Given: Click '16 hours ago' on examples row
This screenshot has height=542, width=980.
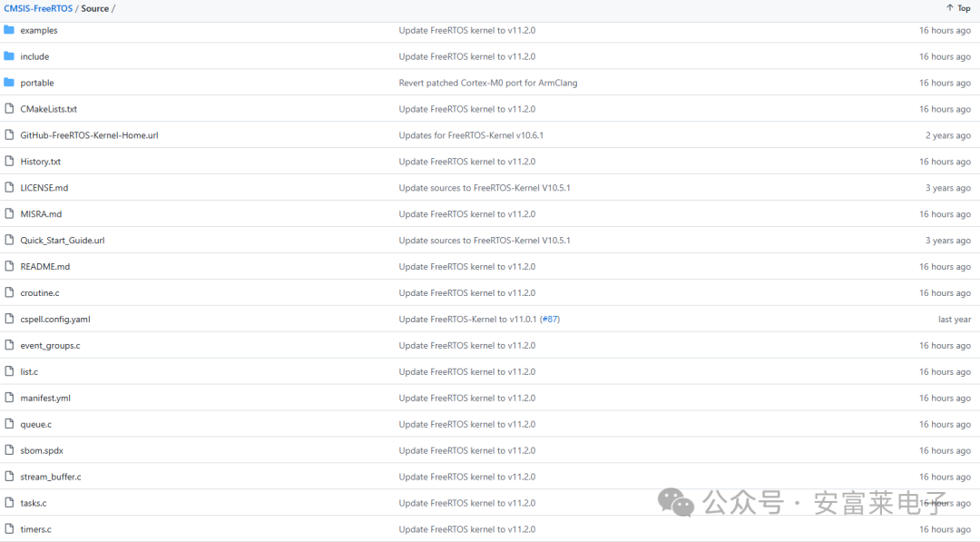Looking at the screenshot, I should click(945, 30).
